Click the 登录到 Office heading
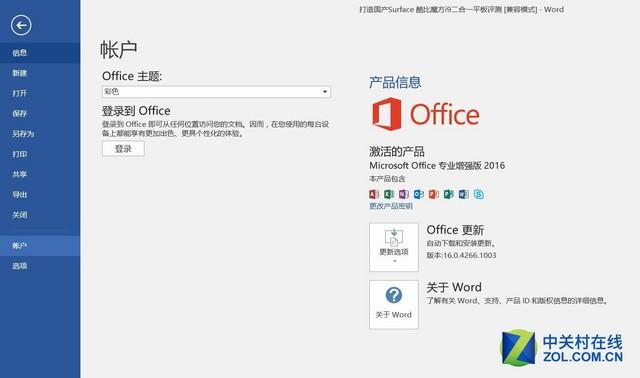640x378 pixels. (x=136, y=111)
